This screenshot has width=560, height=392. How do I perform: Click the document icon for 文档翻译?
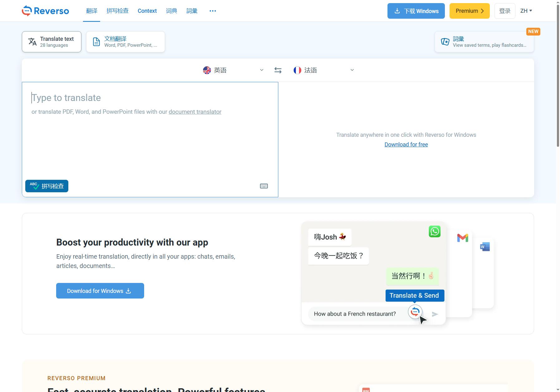click(x=96, y=42)
